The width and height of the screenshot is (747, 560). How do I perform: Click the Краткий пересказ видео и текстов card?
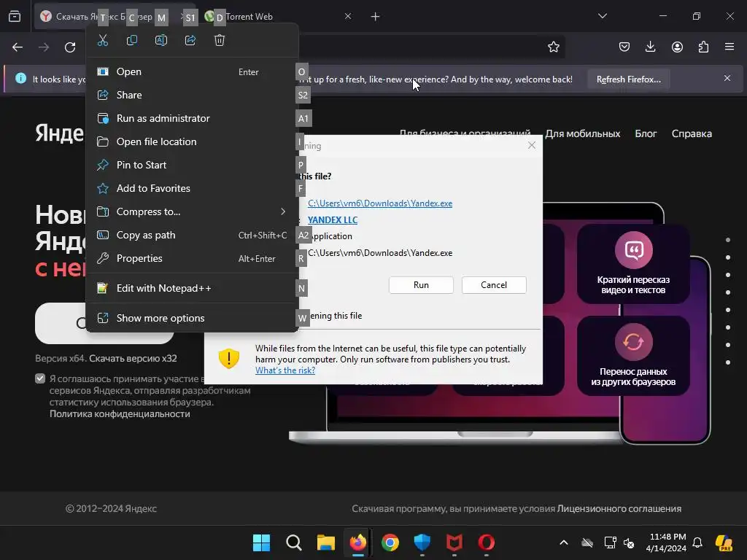[x=633, y=263]
